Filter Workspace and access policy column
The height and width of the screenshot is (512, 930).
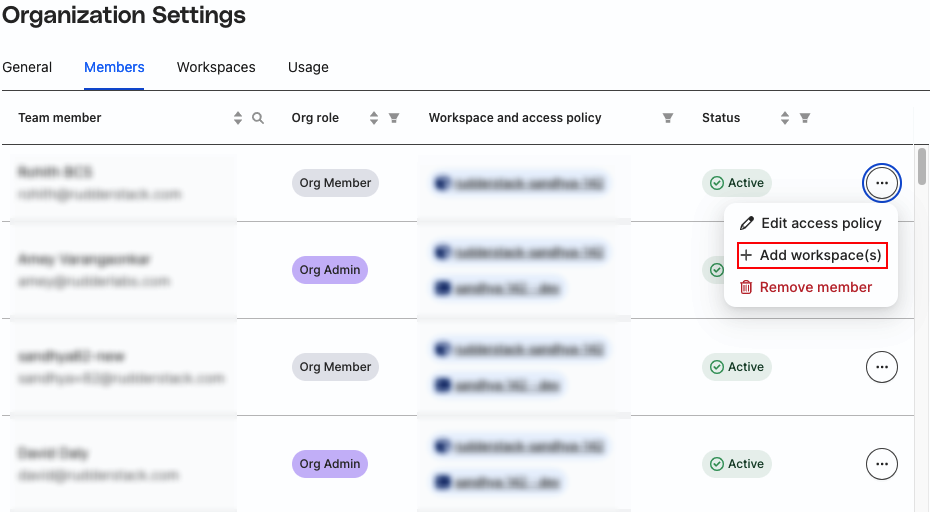(x=668, y=117)
